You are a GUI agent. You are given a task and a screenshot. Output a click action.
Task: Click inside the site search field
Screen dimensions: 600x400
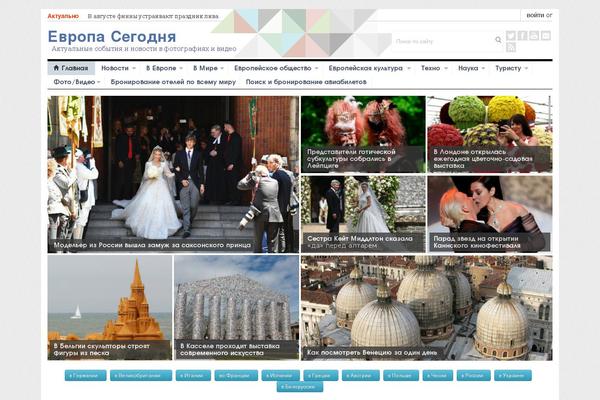pos(442,41)
